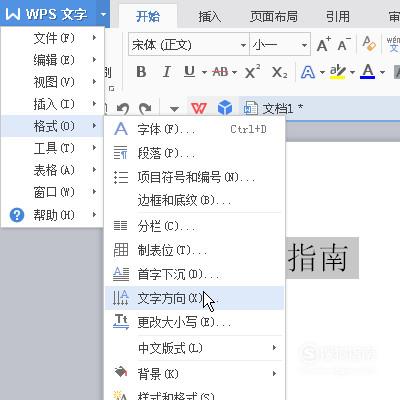
Task: Open font color dropdown arrow
Action: click(382, 72)
